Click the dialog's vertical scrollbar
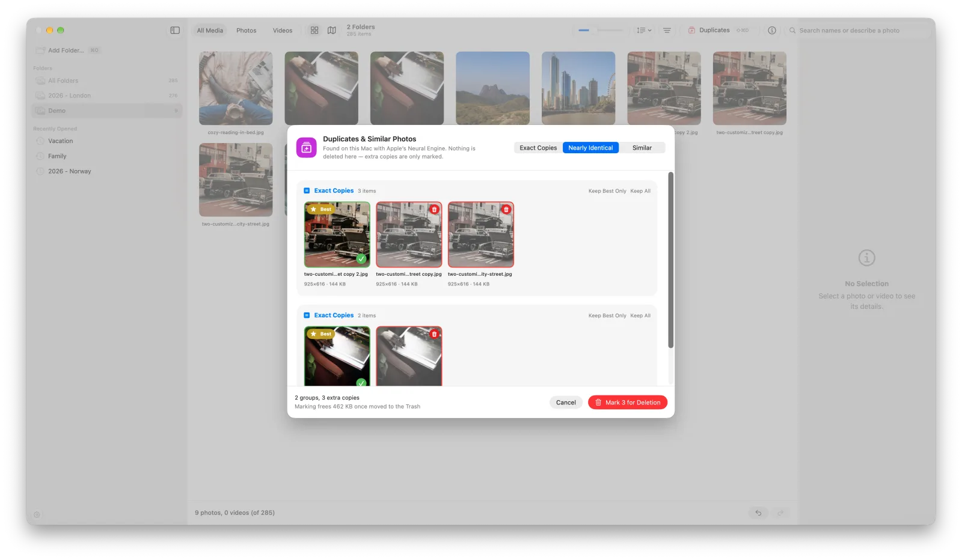962x560 pixels. pyautogui.click(x=670, y=260)
